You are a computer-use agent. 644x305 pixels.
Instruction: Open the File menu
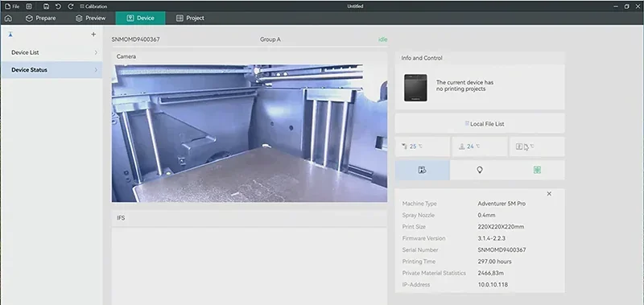(x=12, y=6)
